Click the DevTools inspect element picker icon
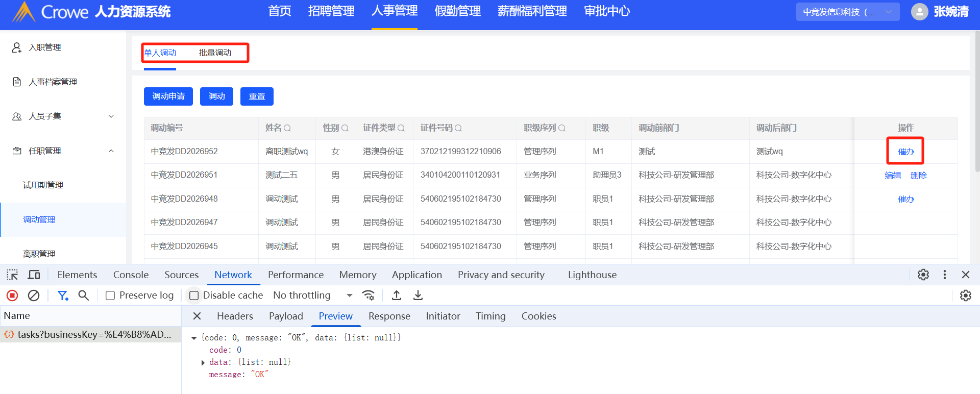This screenshot has height=394, width=980. pos(12,275)
